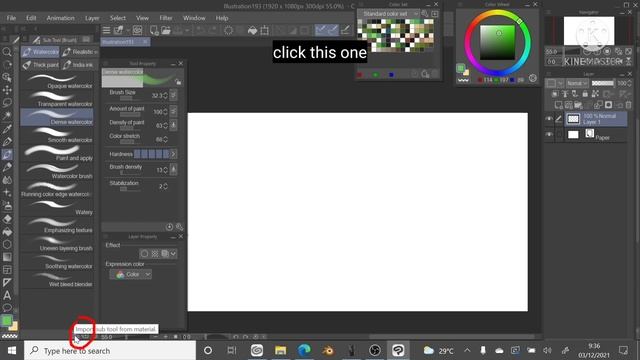Image resolution: width=640 pixels, height=360 pixels.
Task: Choose the Smooth watercolor brush
Action: 57,135
